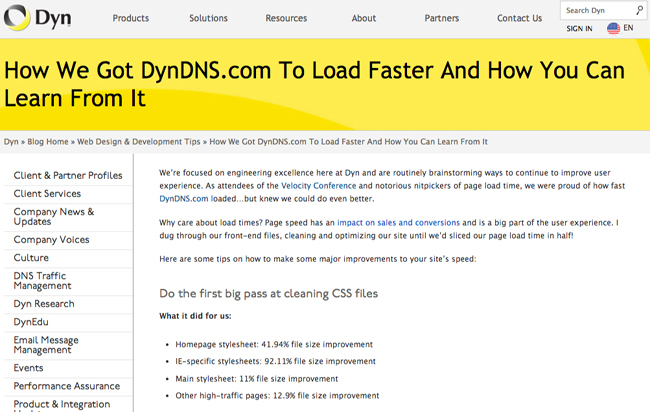Open the Resources menu
The image size is (650, 412).
tap(286, 18)
